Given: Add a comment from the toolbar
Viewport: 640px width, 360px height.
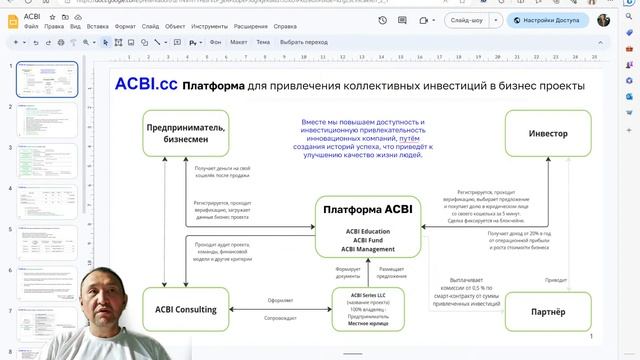Looking at the screenshot, I should tap(178, 42).
